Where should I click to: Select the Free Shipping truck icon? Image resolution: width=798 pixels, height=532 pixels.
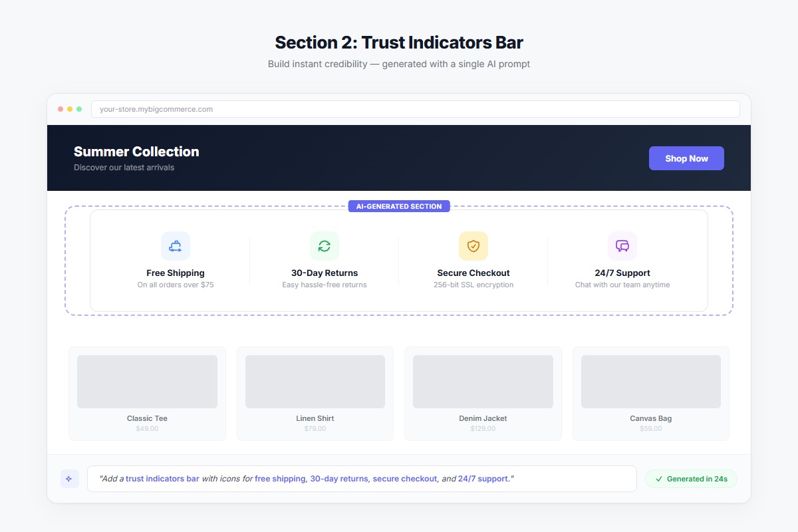(176, 245)
